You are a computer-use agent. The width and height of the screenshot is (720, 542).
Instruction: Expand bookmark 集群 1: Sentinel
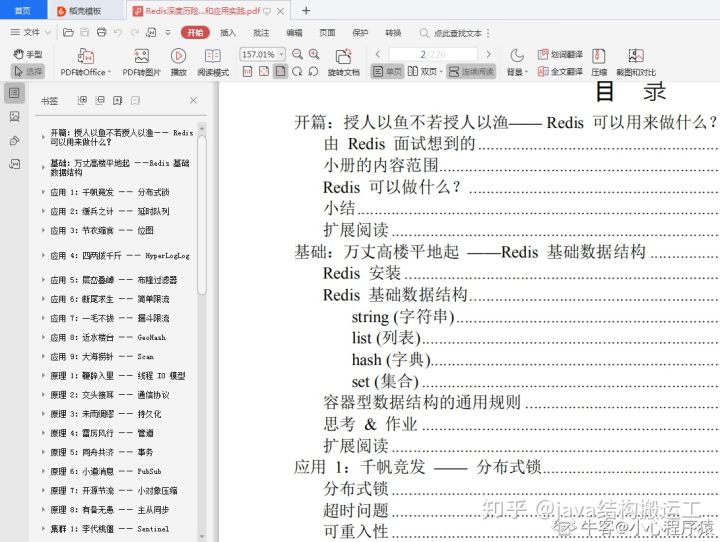tap(43, 529)
